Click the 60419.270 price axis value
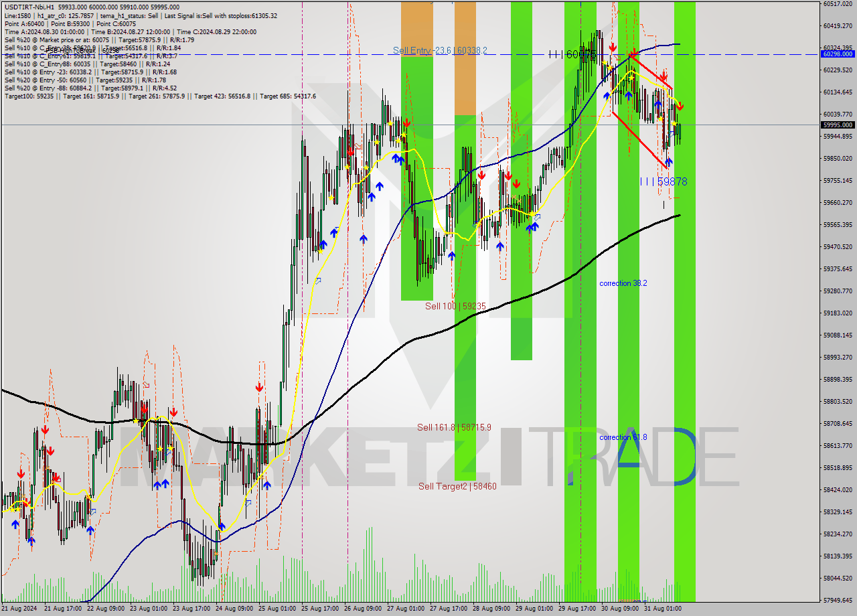 (x=838, y=25)
